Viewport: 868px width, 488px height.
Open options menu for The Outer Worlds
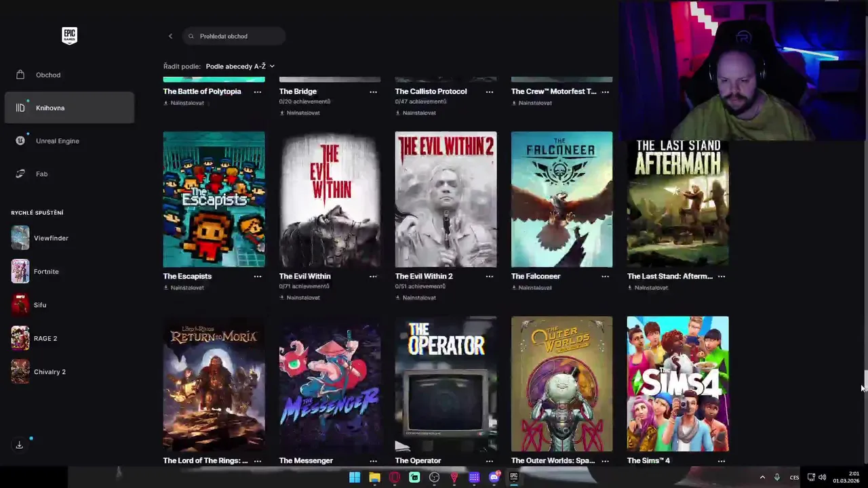[605, 461]
